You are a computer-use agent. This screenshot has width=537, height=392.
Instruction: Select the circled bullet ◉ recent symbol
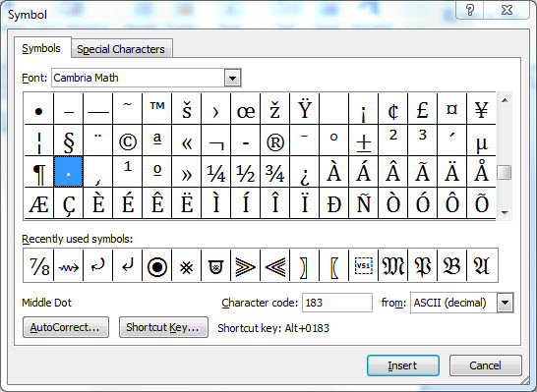(x=156, y=266)
